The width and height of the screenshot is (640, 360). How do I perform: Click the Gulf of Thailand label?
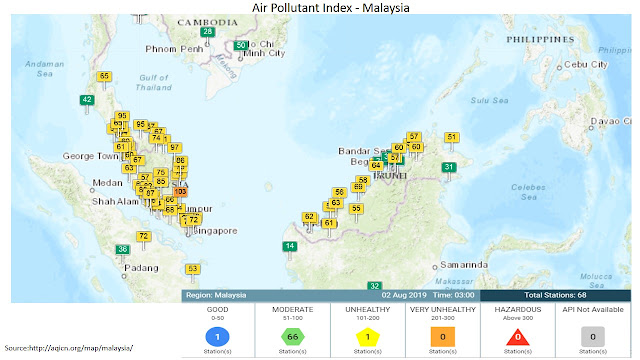[x=154, y=82]
